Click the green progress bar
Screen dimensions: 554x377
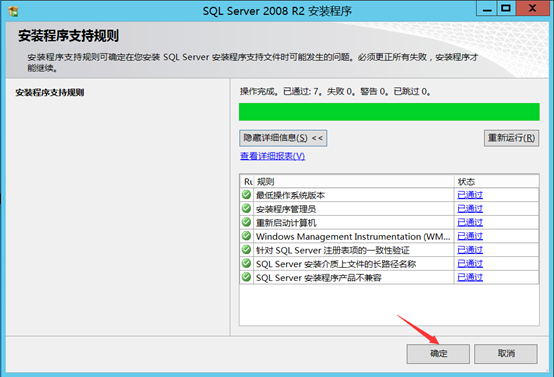389,112
